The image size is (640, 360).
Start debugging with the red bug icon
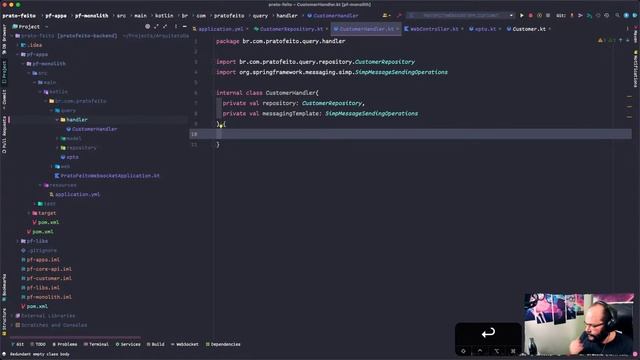(531, 16)
